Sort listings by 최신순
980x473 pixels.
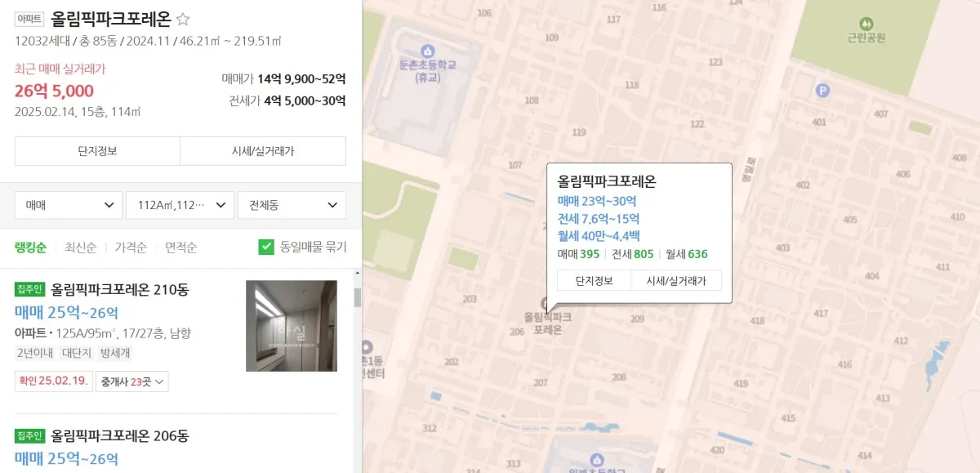pyautogui.click(x=81, y=248)
